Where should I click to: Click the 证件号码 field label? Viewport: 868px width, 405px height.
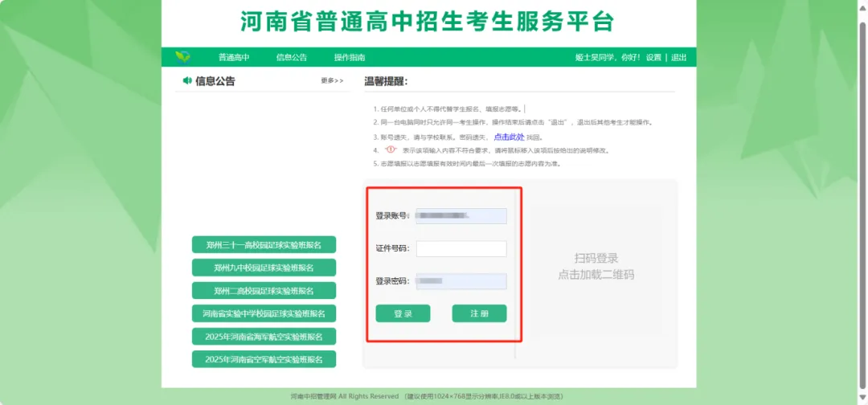click(x=392, y=249)
